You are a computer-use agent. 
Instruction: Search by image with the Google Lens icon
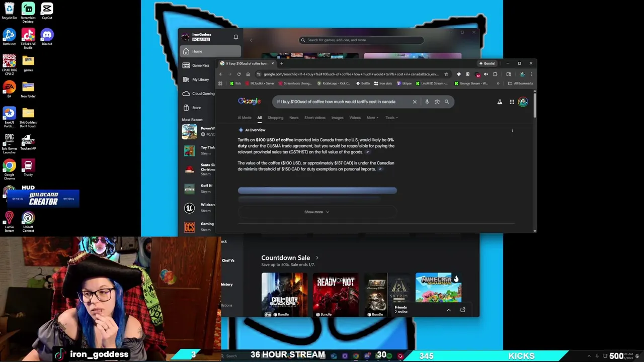point(437,102)
